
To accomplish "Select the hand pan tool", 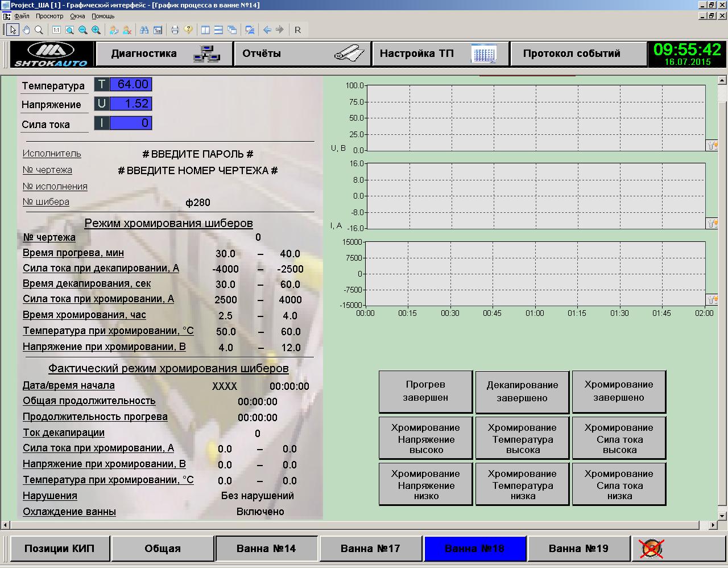I will coord(26,30).
